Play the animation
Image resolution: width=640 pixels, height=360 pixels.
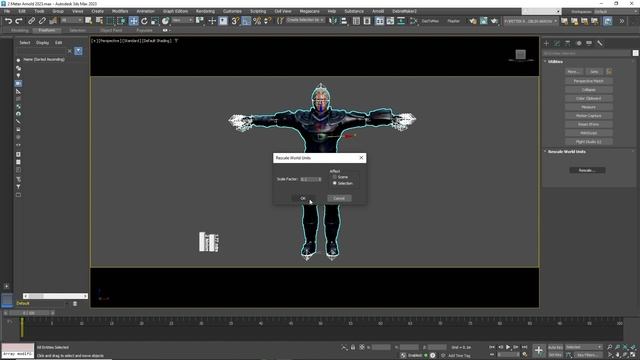click(508, 347)
